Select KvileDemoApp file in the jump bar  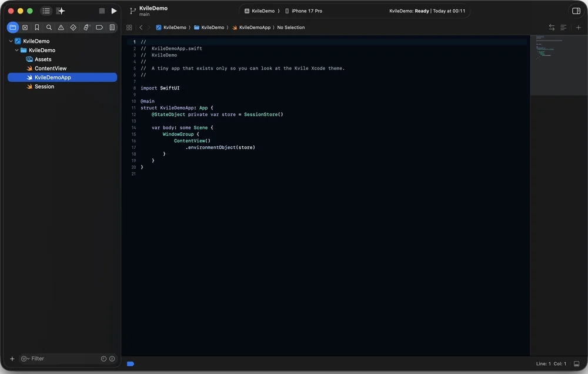tap(251, 28)
